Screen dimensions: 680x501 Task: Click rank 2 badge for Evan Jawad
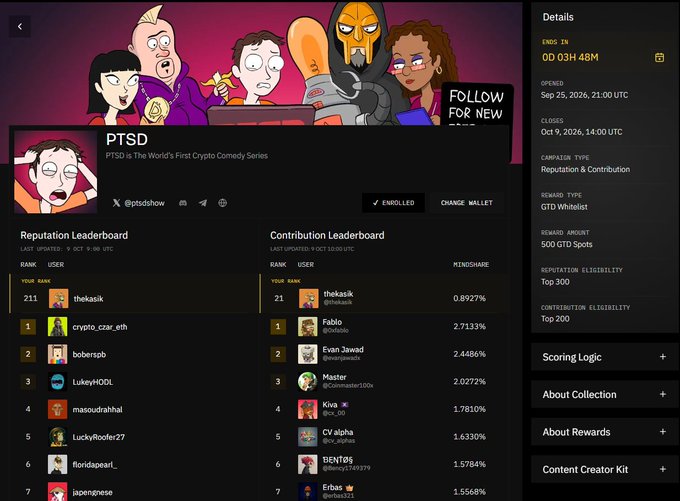278,354
